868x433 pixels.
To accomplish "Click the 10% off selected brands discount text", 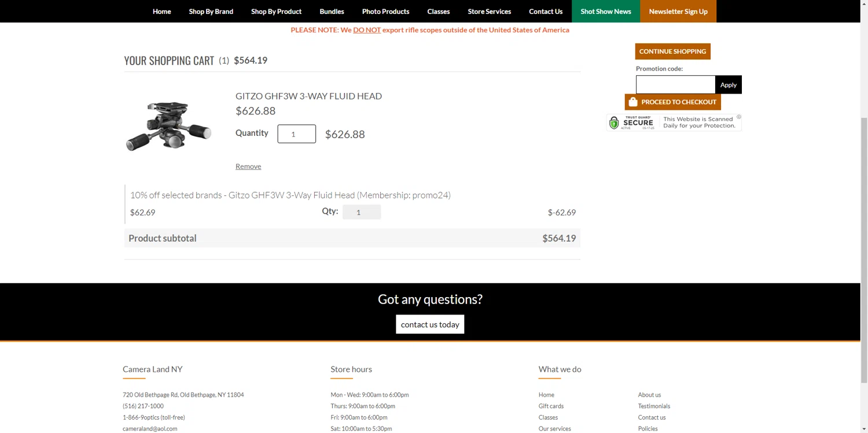I will click(x=290, y=195).
